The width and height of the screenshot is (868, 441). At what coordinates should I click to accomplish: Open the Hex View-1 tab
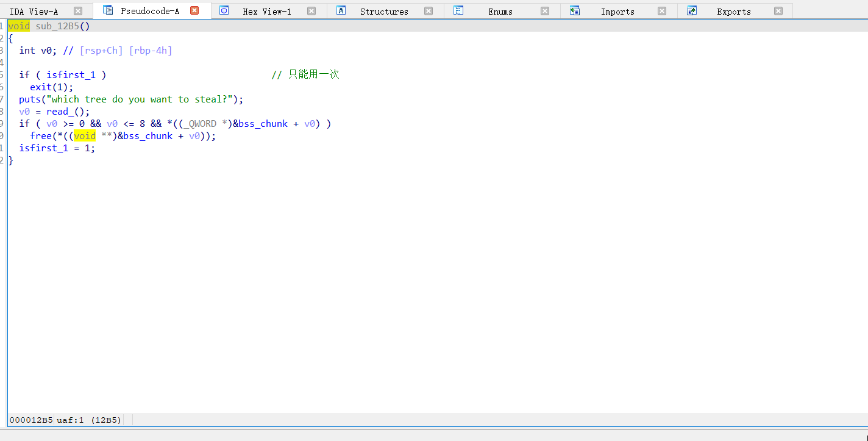[267, 12]
